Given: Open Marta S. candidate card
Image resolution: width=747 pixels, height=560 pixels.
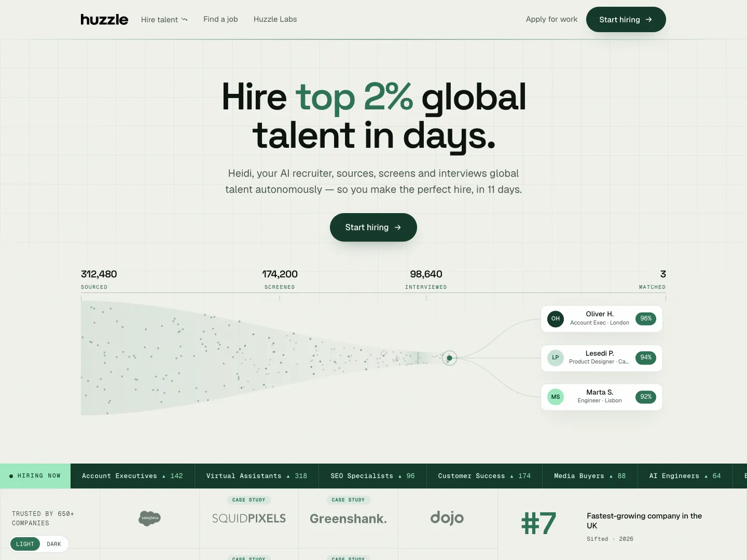Looking at the screenshot, I should pos(602,397).
